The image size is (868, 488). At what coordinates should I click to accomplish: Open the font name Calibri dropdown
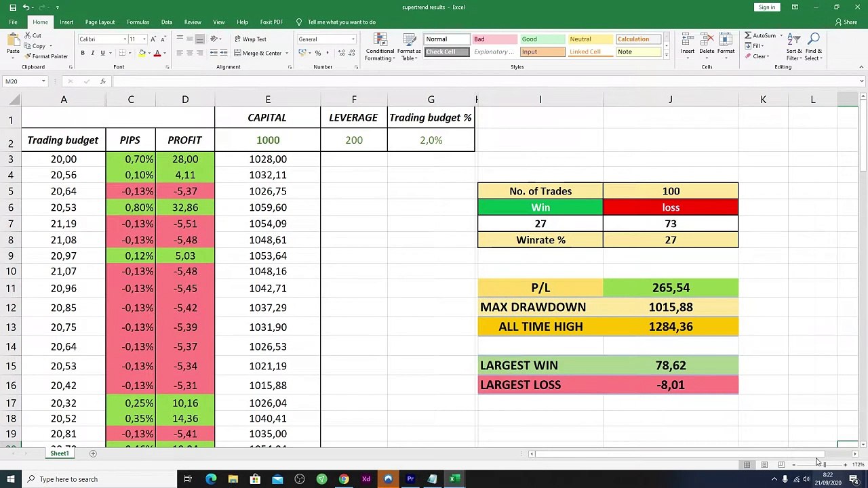coord(125,39)
